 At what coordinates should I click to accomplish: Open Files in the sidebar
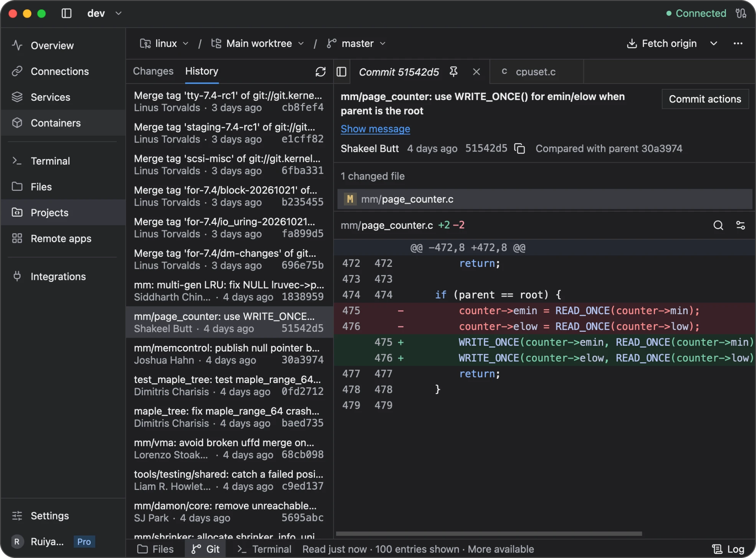[x=63, y=187]
